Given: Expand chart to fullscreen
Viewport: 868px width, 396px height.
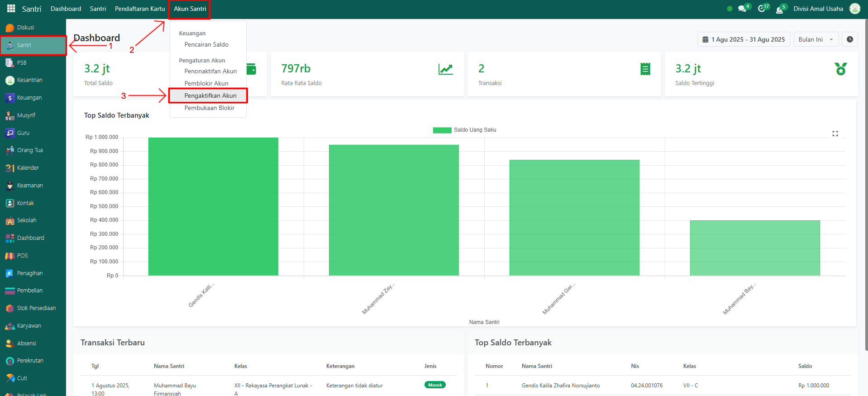Looking at the screenshot, I should coord(835,134).
